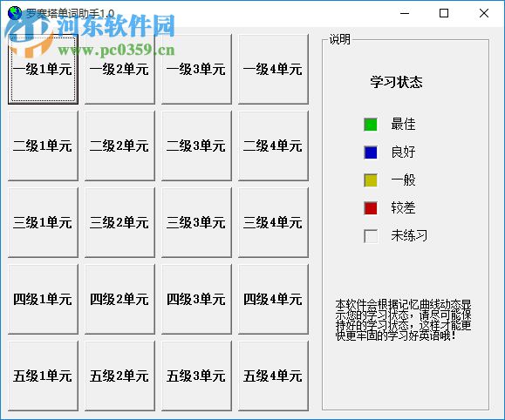Image resolution: width=505 pixels, height=420 pixels.
Task: Click the 最佳 legend label
Action: [403, 124]
